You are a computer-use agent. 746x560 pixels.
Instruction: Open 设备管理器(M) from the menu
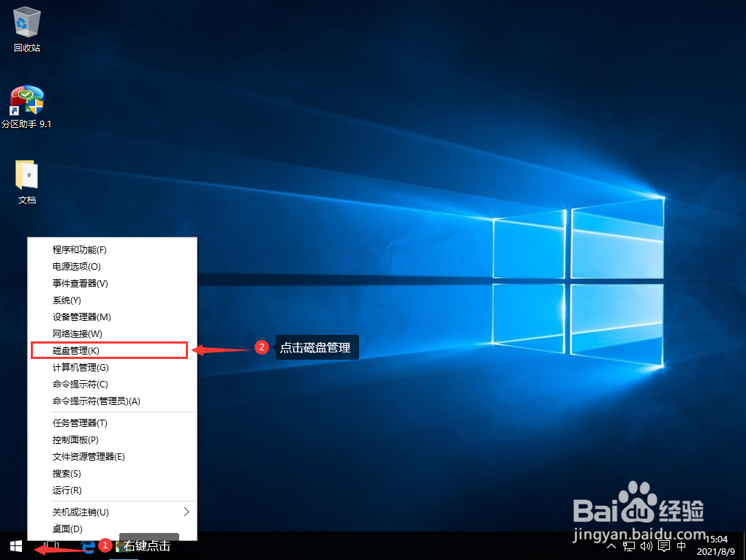click(x=113, y=317)
